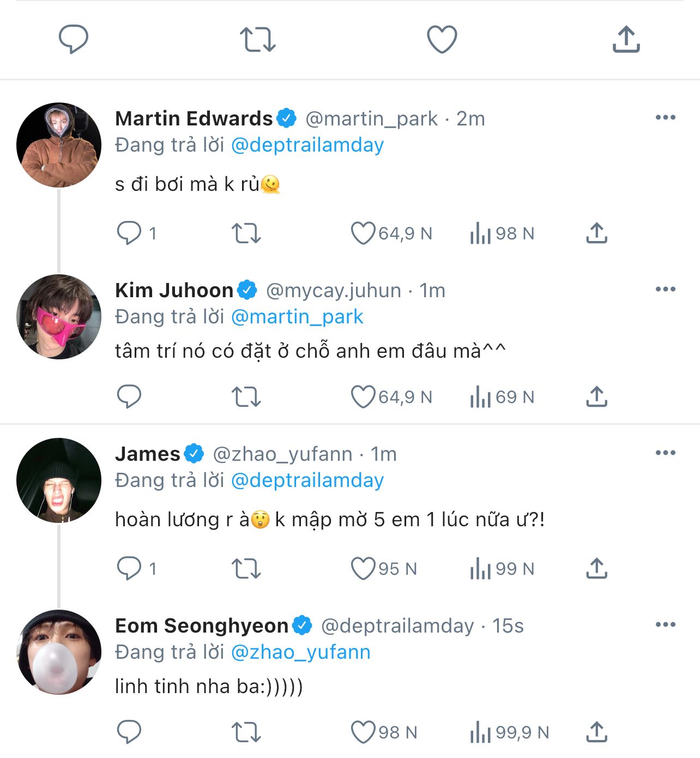Like Kim Juhoon's reply

(363, 397)
